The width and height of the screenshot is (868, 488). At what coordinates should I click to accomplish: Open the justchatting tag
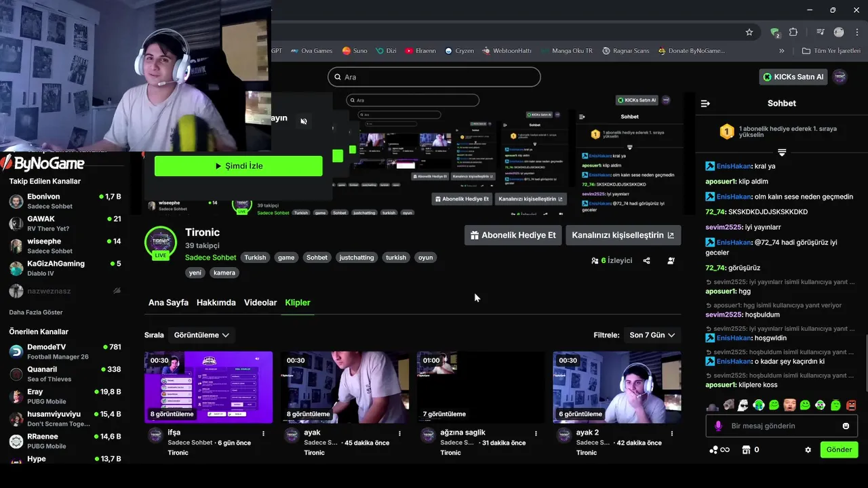[x=357, y=258]
